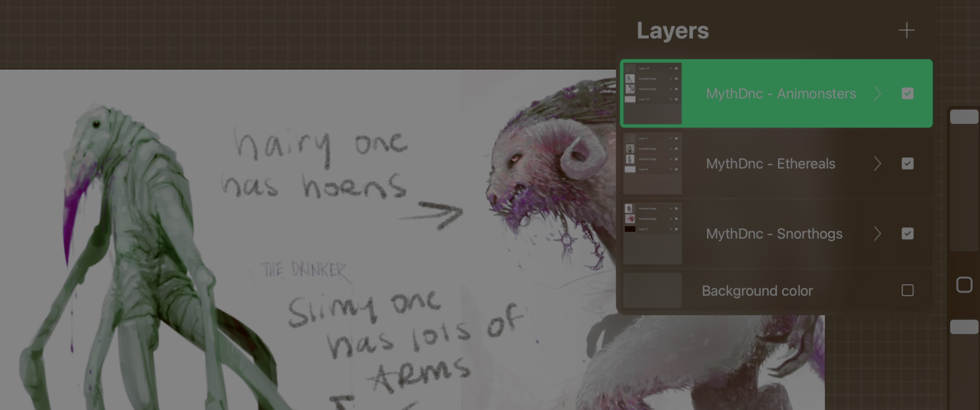Tap the square modify button in sidebar
980x410 pixels.
[964, 285]
